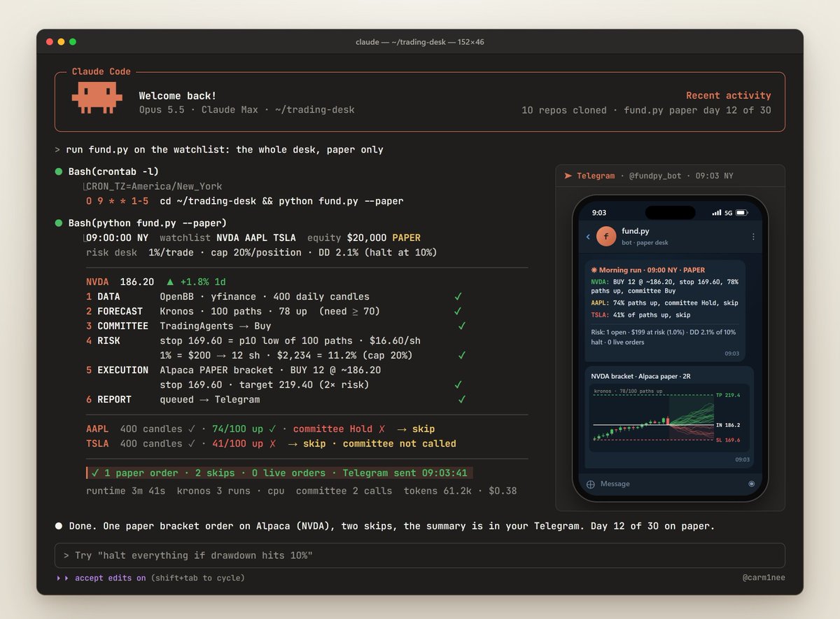Tap the fund.py chat title

tap(636, 232)
